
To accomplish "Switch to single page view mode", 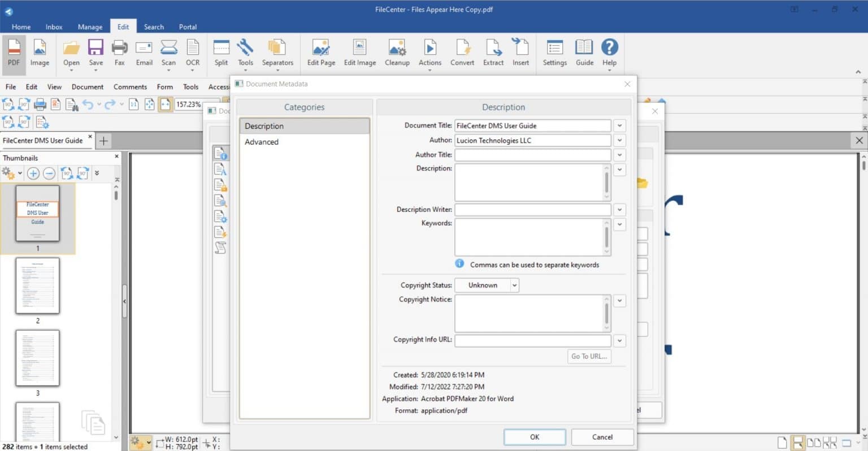I will point(782,443).
